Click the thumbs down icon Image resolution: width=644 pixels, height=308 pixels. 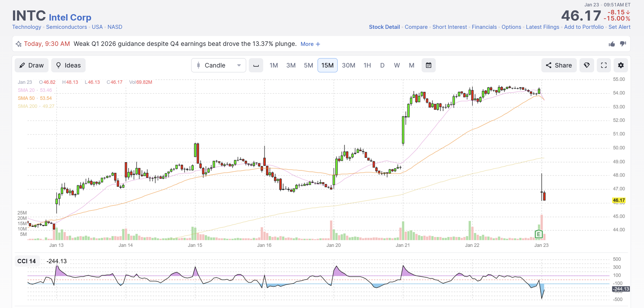click(x=623, y=44)
